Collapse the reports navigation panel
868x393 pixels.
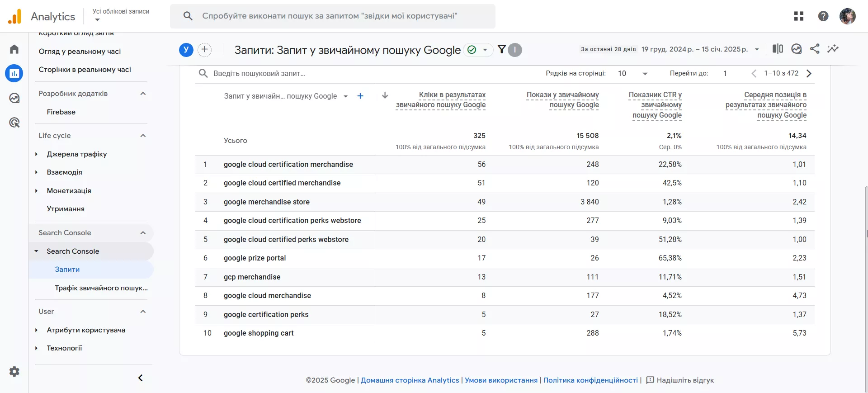(x=140, y=378)
